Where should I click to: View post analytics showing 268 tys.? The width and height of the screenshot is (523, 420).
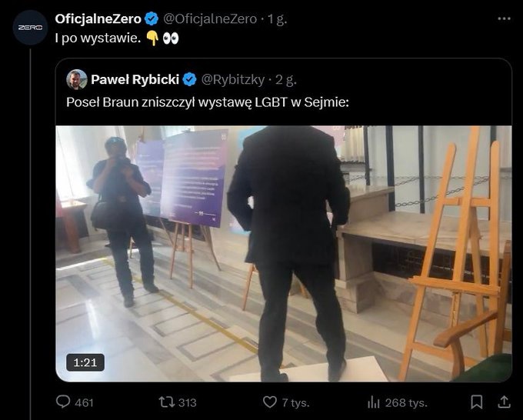[x=375, y=402]
